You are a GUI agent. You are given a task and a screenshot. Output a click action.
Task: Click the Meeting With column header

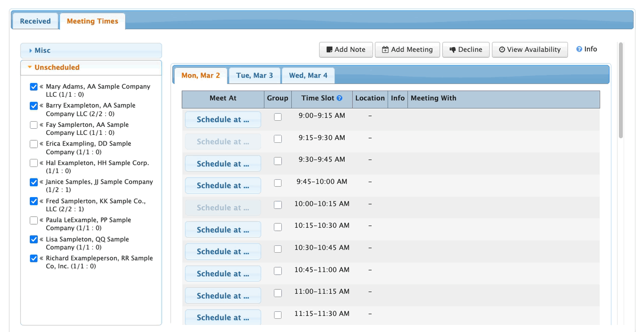tap(504, 99)
